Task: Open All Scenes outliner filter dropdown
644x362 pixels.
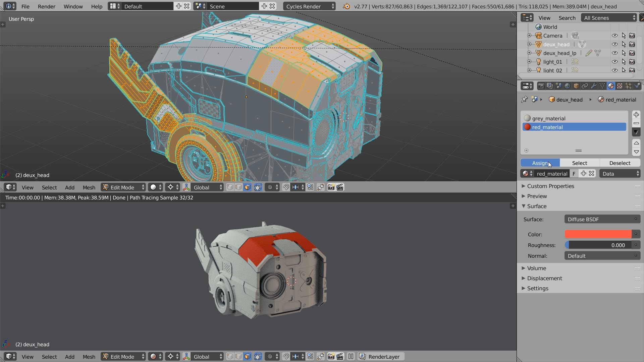Action: (609, 18)
